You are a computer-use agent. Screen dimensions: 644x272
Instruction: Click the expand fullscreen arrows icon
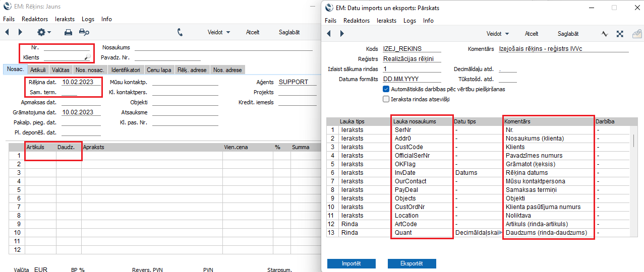click(620, 34)
